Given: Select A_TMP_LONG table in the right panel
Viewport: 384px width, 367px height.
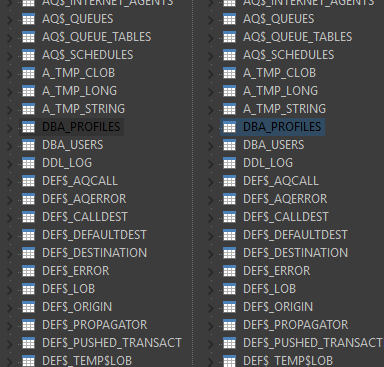Looking at the screenshot, I should tap(280, 91).
